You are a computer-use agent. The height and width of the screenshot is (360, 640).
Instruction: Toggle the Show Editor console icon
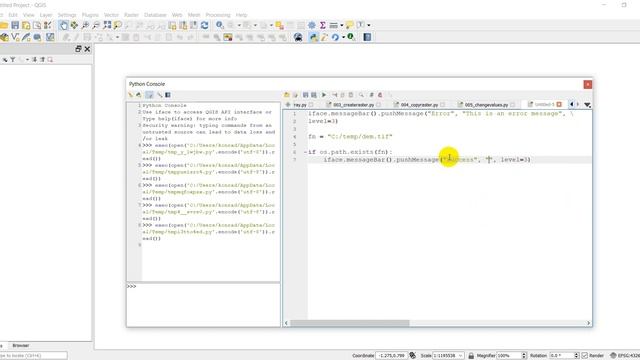[x=149, y=95]
